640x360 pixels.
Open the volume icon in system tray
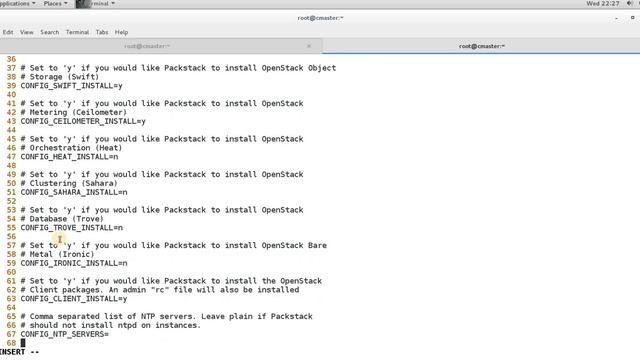click(x=629, y=4)
